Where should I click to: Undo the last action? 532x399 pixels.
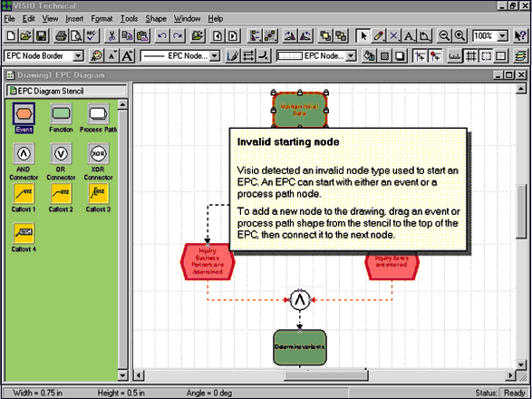click(x=162, y=35)
